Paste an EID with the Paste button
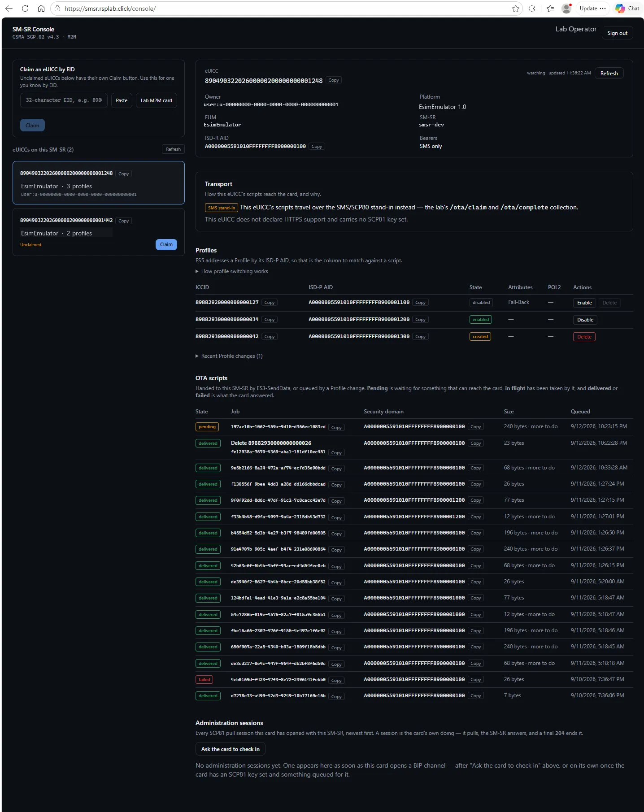This screenshot has width=644, height=812. click(x=122, y=100)
